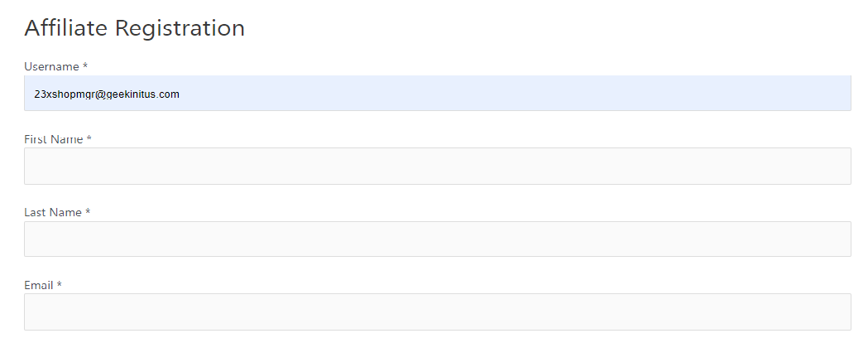Click the word Affiliate in the heading
868x343 pixels.
66,28
